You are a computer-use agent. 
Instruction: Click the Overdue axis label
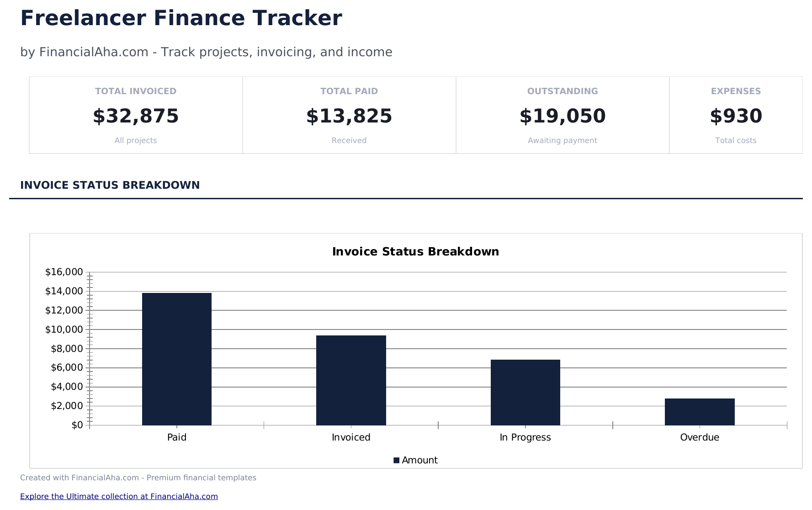(x=700, y=437)
